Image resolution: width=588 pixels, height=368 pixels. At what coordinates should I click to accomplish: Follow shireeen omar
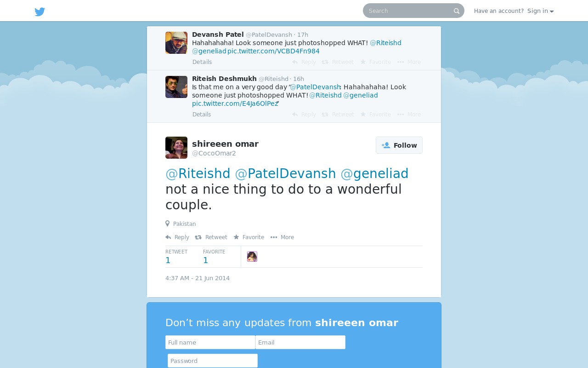tap(399, 145)
